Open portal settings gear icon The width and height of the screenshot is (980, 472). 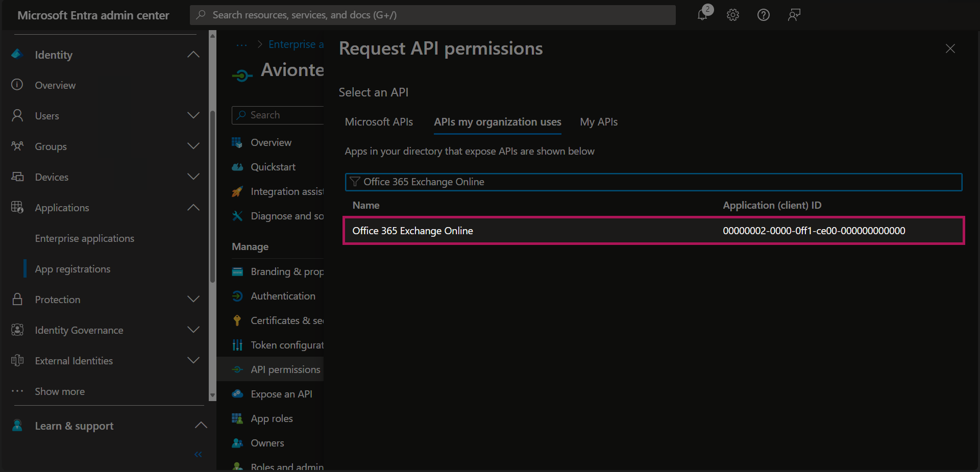point(733,15)
